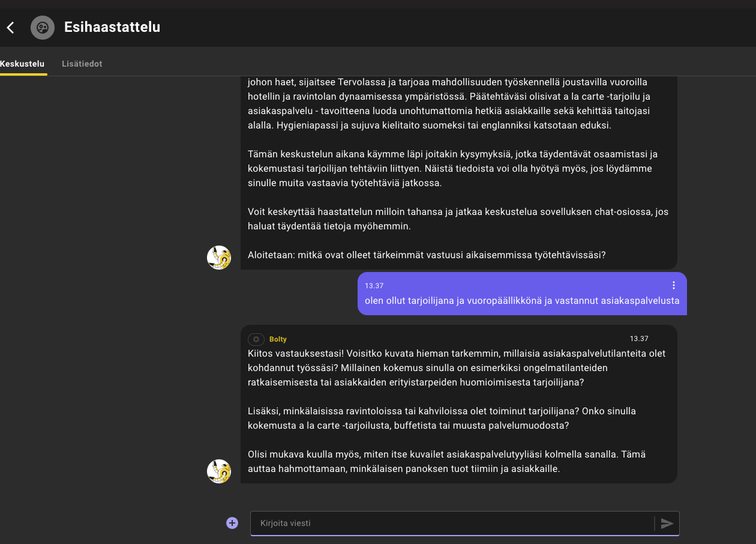Switch to the Lisätiedot tab
This screenshot has width=756, height=544.
tap(82, 64)
